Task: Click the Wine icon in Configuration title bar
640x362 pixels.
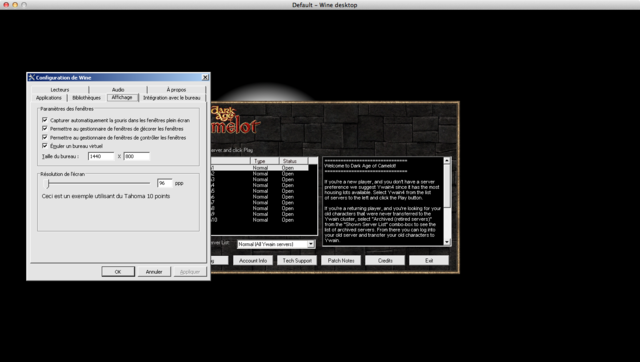Action: [x=31, y=77]
